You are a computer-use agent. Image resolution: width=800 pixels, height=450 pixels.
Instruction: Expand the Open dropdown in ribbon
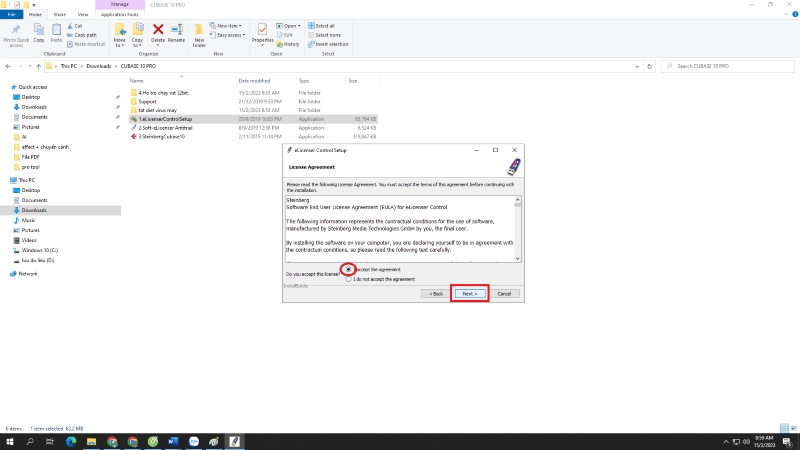288,26
